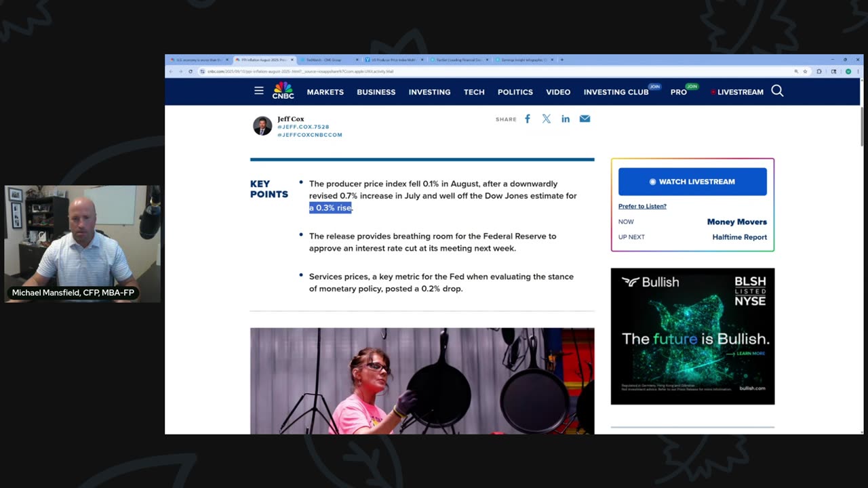Click the highlighted "a 0.3% rise" text
Viewport: 868px width, 488px height.
coord(330,207)
